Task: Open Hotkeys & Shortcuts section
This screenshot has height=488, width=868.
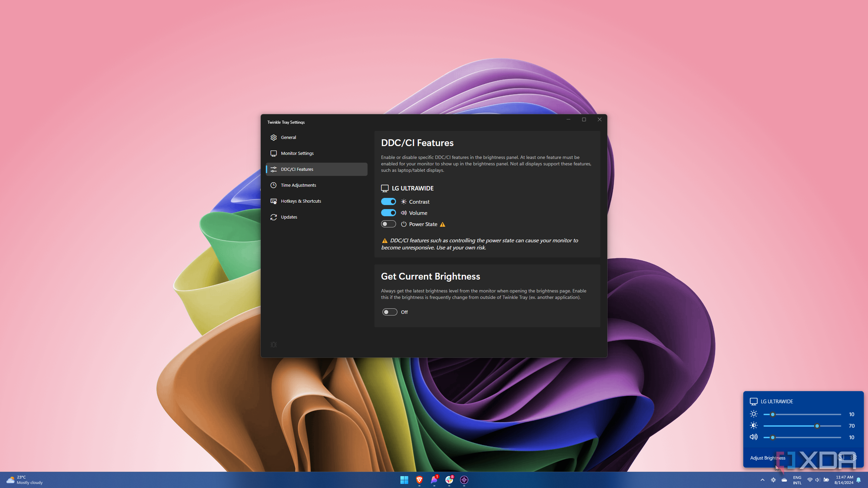Action: 317,201
